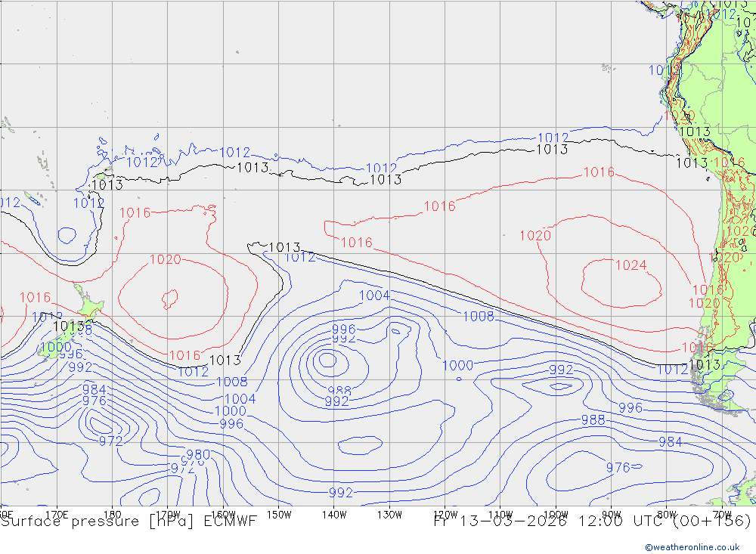This screenshot has width=756, height=554.
Task: Click the blue "980" isobar label
Action: click(x=198, y=455)
